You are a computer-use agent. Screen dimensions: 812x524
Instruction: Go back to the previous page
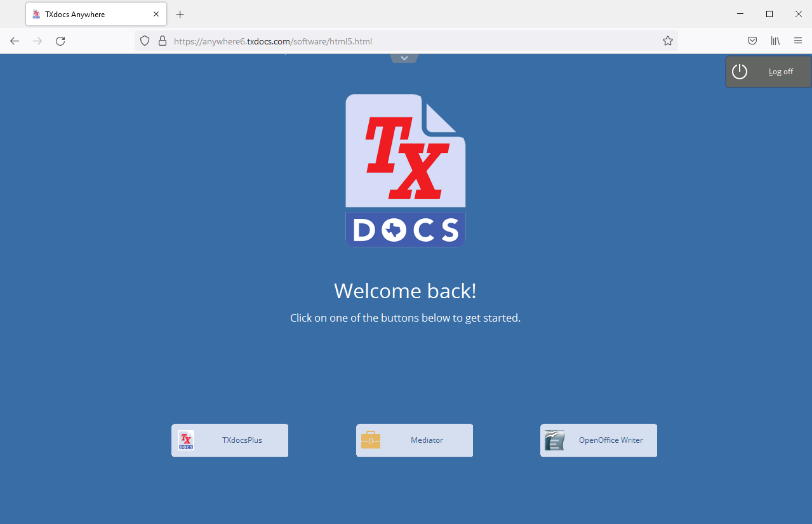click(x=15, y=41)
